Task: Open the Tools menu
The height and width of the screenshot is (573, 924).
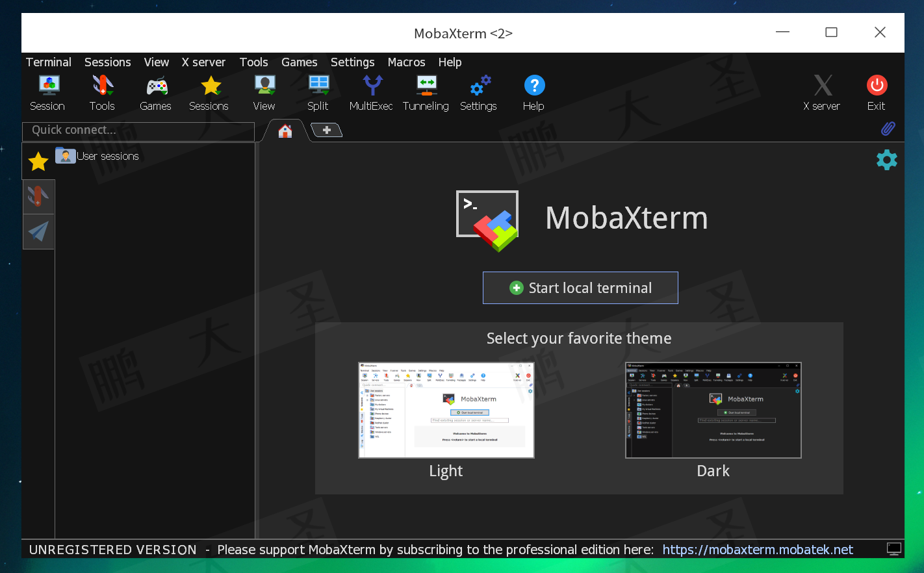Action: pyautogui.click(x=254, y=62)
